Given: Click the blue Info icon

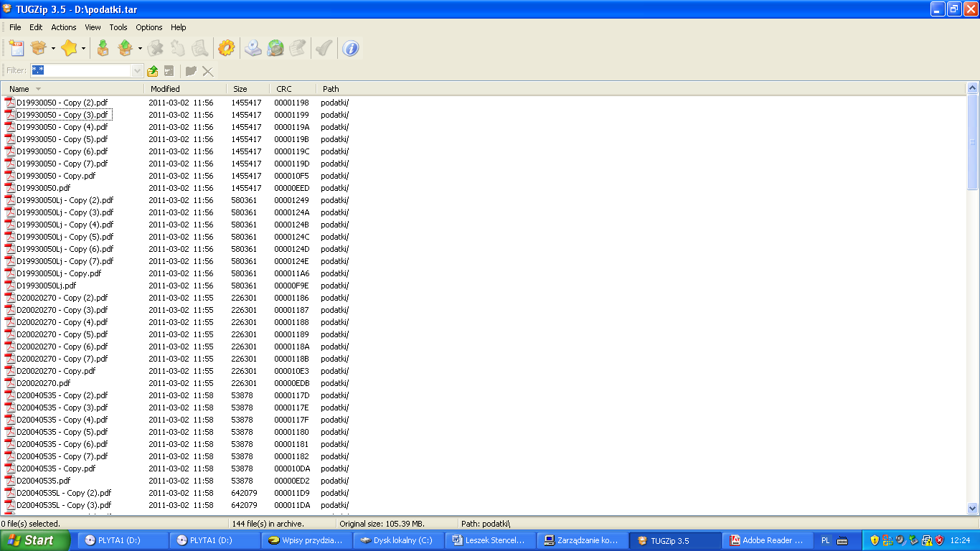Looking at the screenshot, I should click(x=350, y=48).
